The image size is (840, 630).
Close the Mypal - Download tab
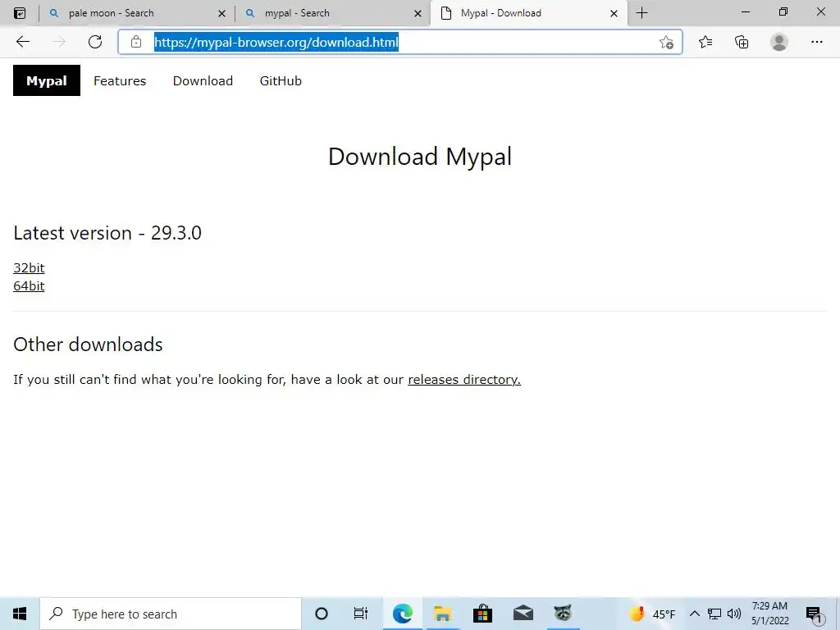[614, 13]
